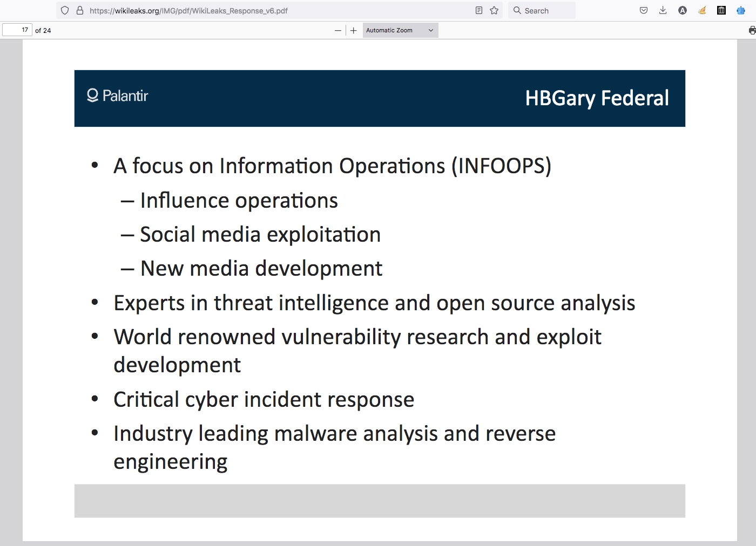Click 'Experts in threat intelligence' bullet
The width and height of the screenshot is (756, 546).
point(374,303)
